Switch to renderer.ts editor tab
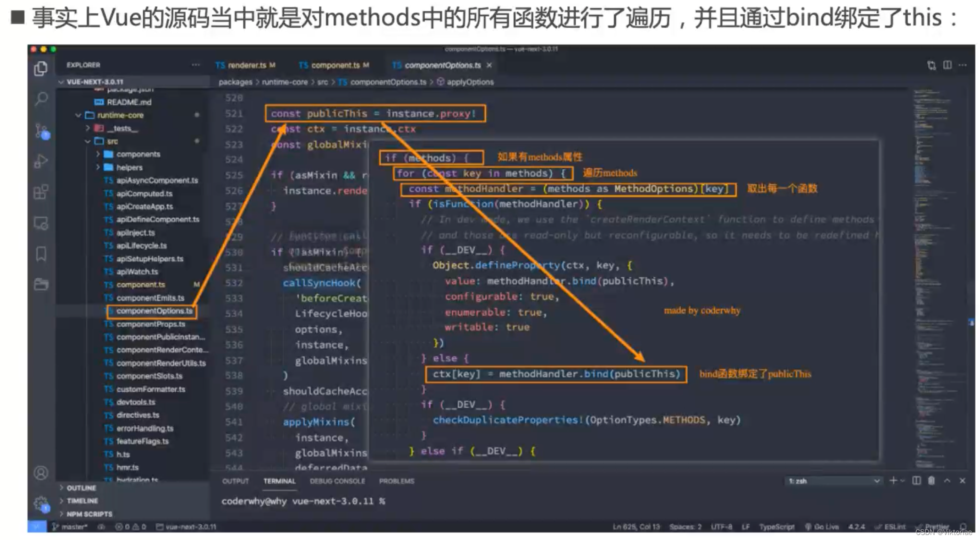This screenshot has width=980, height=540. pyautogui.click(x=245, y=65)
